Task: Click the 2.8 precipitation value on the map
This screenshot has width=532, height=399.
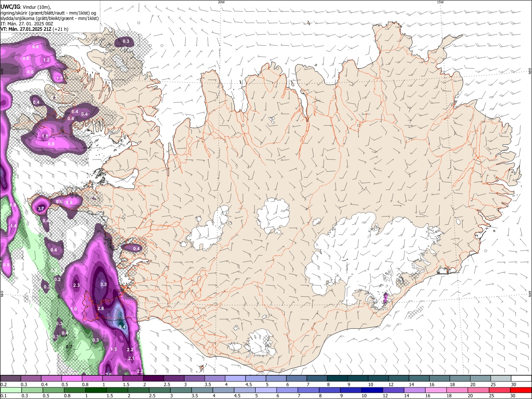Action: tap(101, 309)
